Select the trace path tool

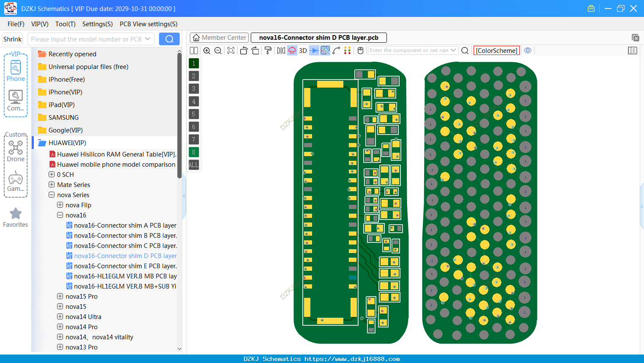tap(337, 50)
